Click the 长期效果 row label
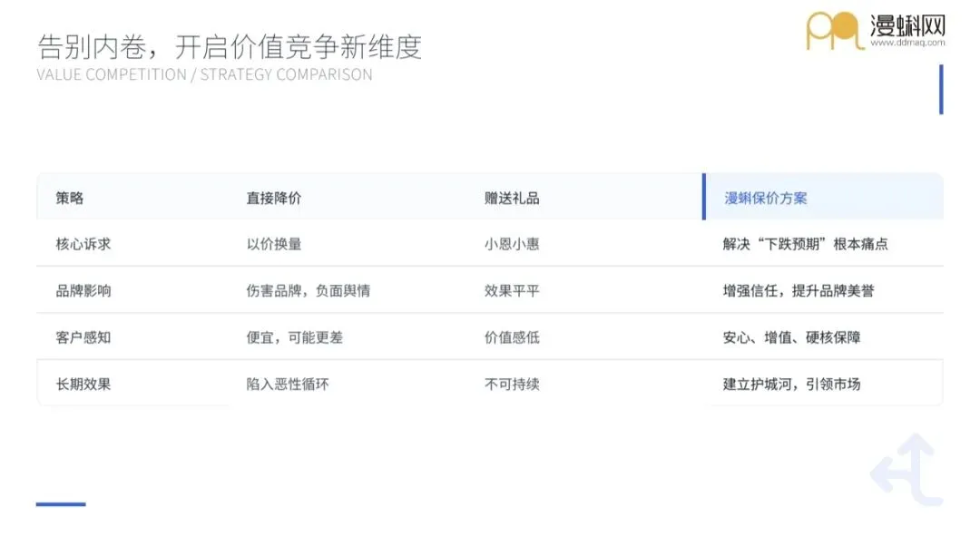The image size is (980, 536). click(x=83, y=385)
